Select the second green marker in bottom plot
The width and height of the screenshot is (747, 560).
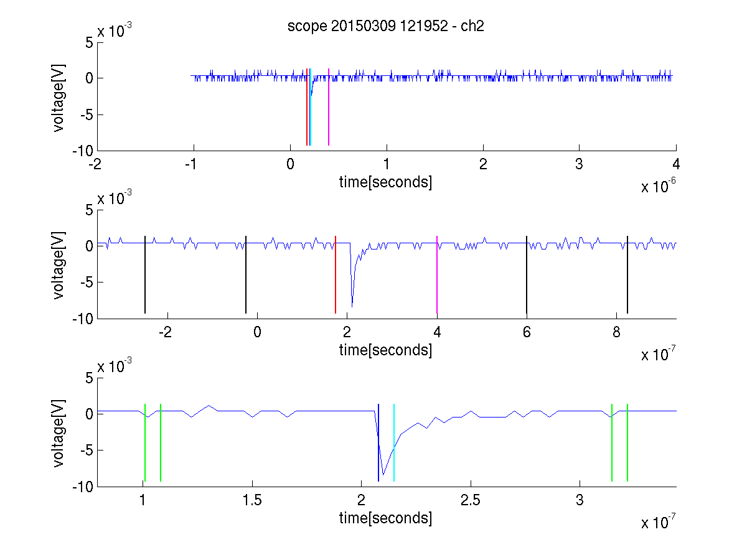click(x=161, y=442)
